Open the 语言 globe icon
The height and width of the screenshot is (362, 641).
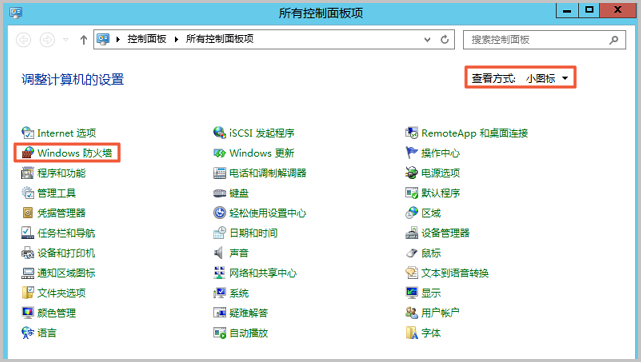coord(27,333)
